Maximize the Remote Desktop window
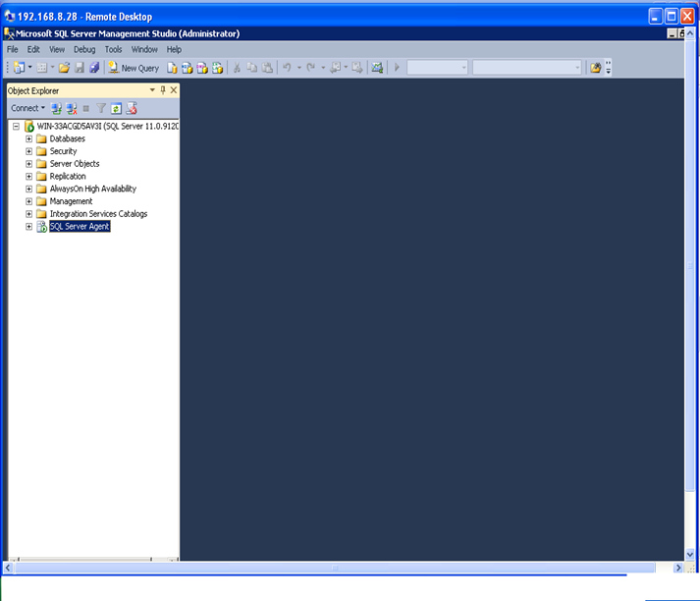 [672, 17]
